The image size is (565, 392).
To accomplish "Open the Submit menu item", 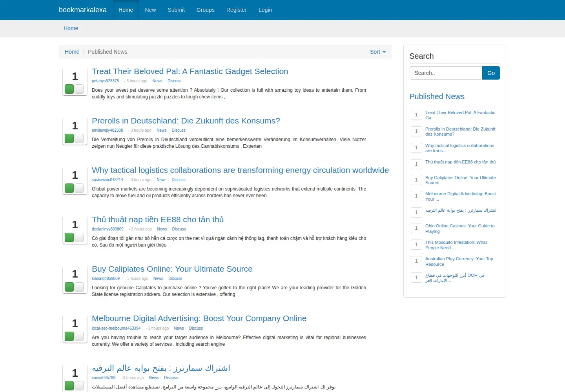I will [176, 10].
